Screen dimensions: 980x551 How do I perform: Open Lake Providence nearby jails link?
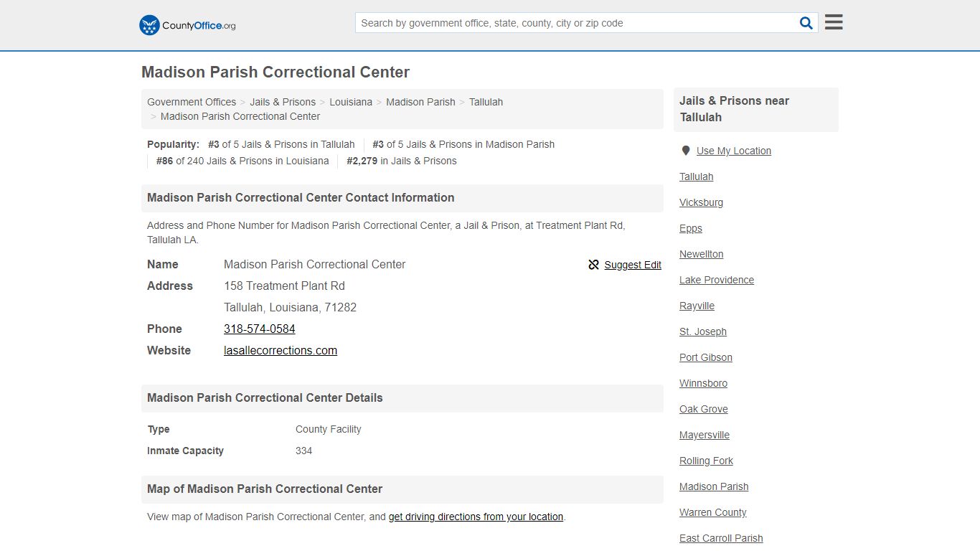[717, 280]
